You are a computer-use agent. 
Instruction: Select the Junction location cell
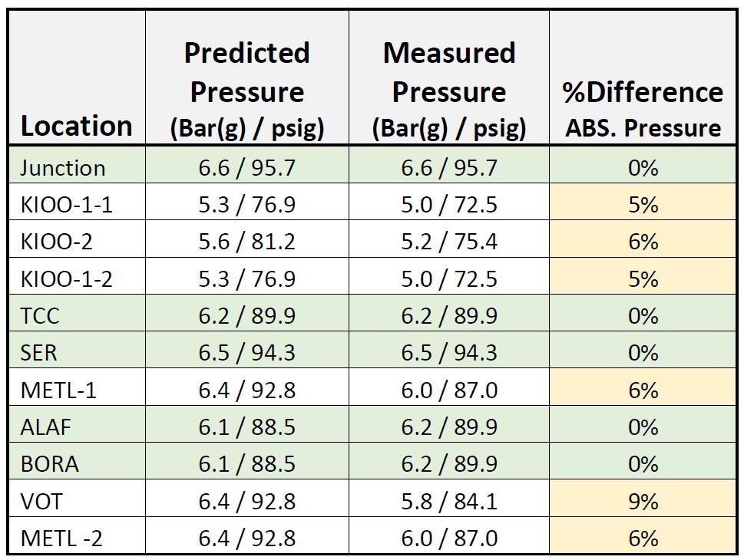point(63,167)
